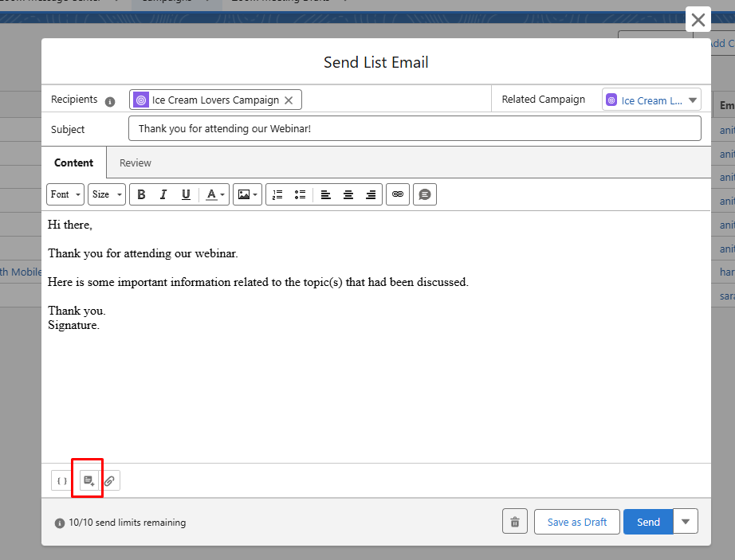Select the Content tab
735x560 pixels.
coord(74,163)
